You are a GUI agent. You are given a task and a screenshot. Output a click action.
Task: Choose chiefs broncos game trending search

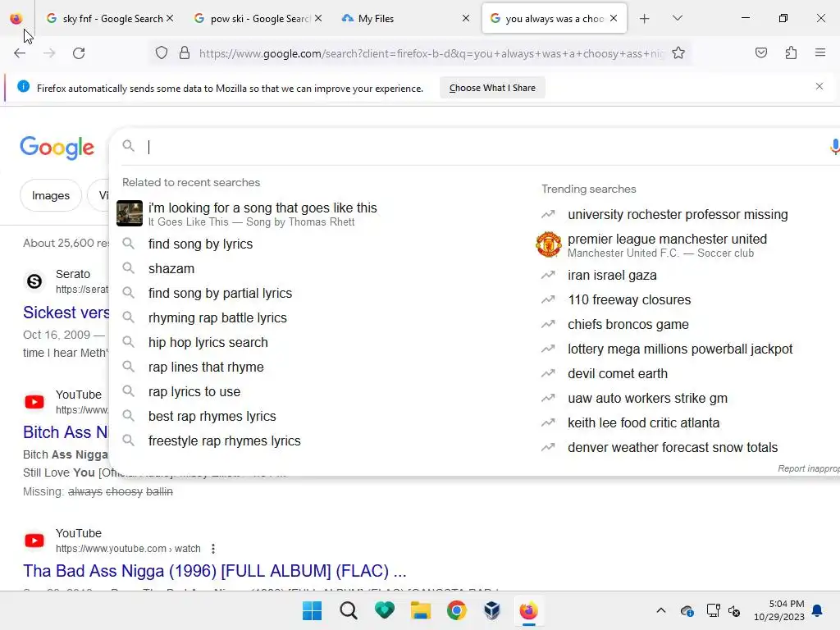tap(628, 325)
